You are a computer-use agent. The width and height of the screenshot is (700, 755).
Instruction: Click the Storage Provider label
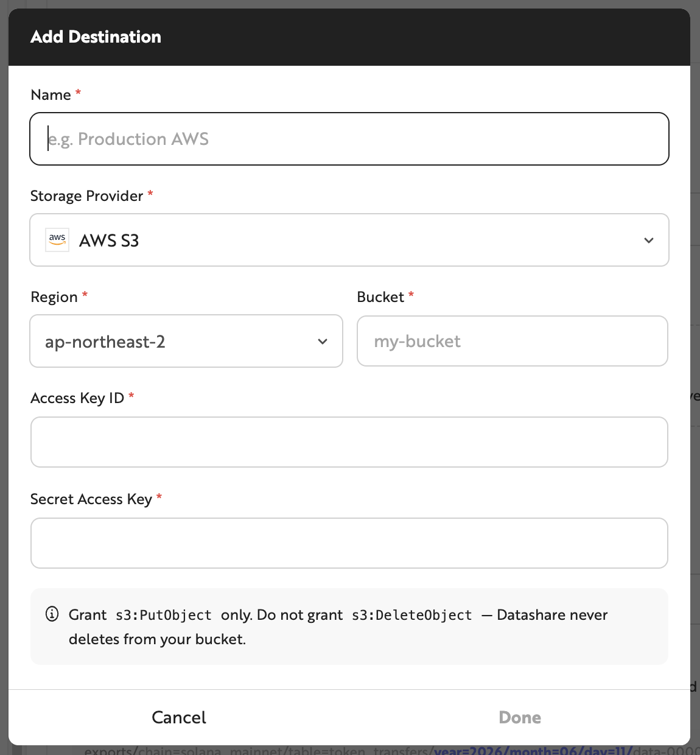click(x=87, y=196)
